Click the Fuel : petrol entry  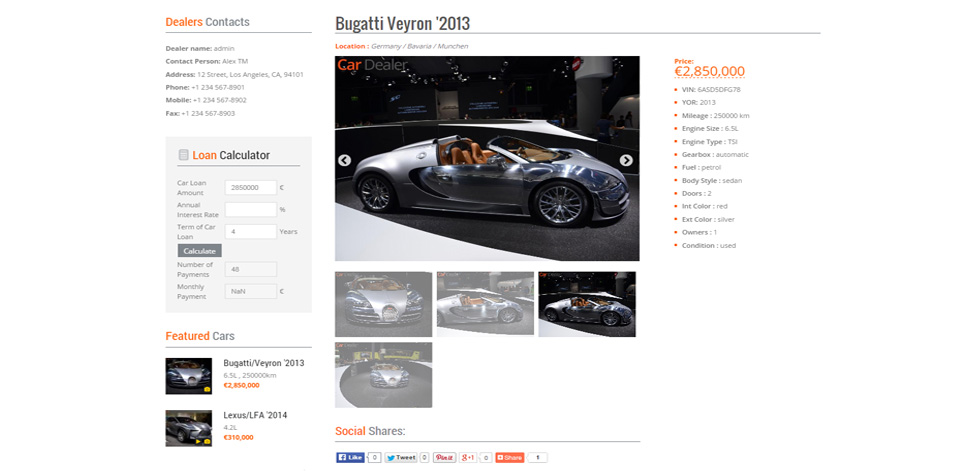pyautogui.click(x=701, y=167)
